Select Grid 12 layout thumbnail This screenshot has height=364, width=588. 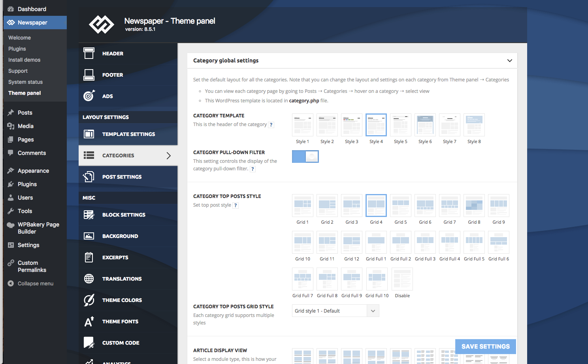point(352,242)
